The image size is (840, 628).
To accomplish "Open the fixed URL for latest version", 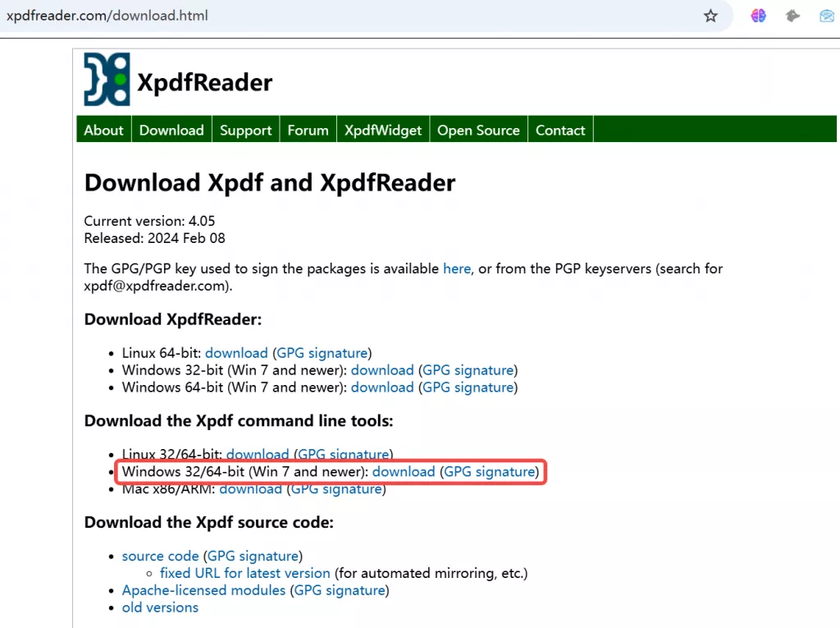I will click(244, 573).
